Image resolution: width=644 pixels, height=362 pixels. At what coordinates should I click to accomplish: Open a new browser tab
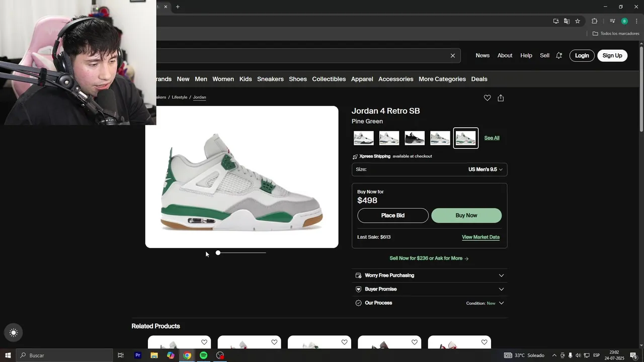point(178,7)
